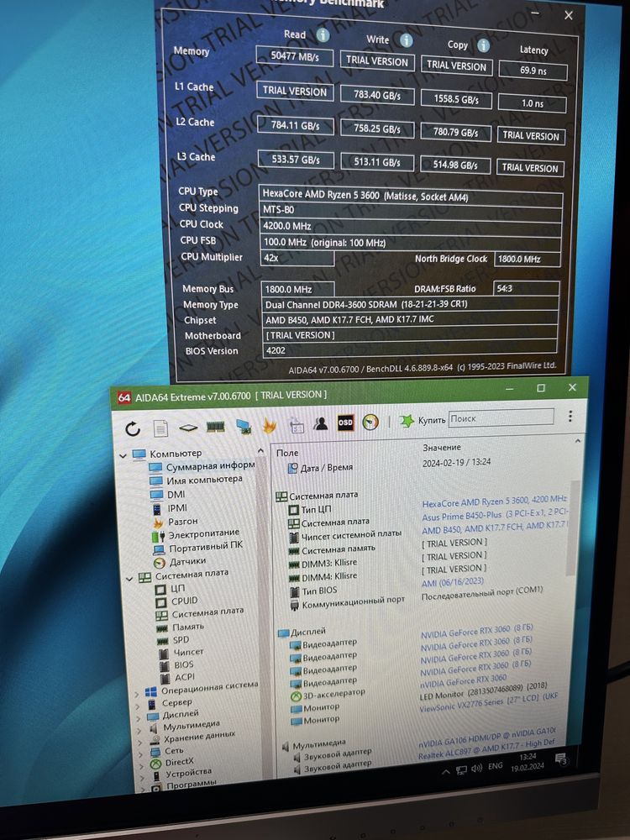The width and height of the screenshot is (630, 840).
Task: Click the details panel scroll-up arrow
Action: click(x=578, y=441)
